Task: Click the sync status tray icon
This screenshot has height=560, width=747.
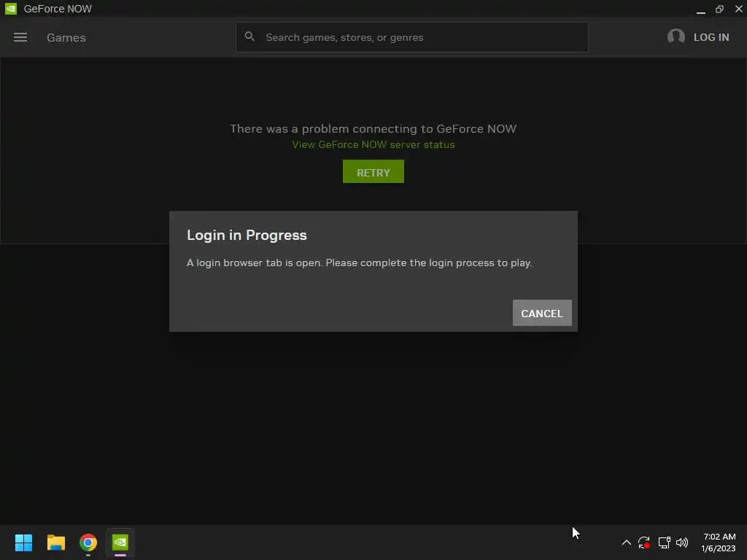Action: [x=644, y=542]
